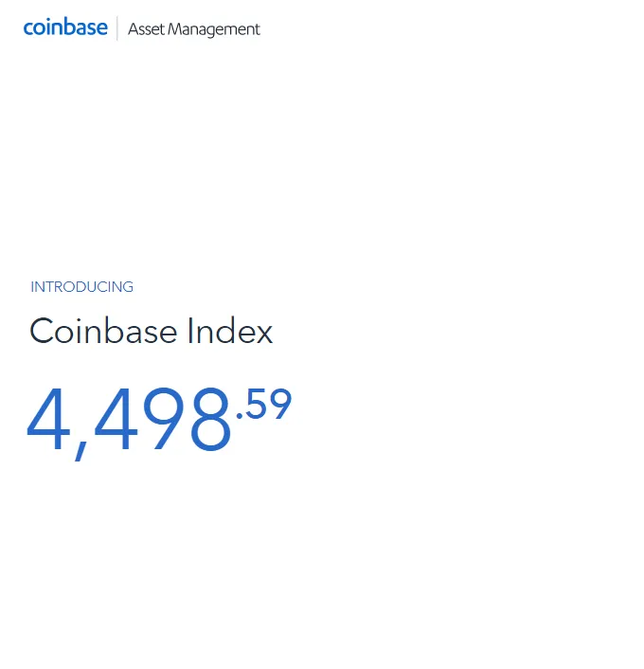Image resolution: width=644 pixels, height=669 pixels.
Task: Click the second 4 in the index value
Action: coord(116,418)
